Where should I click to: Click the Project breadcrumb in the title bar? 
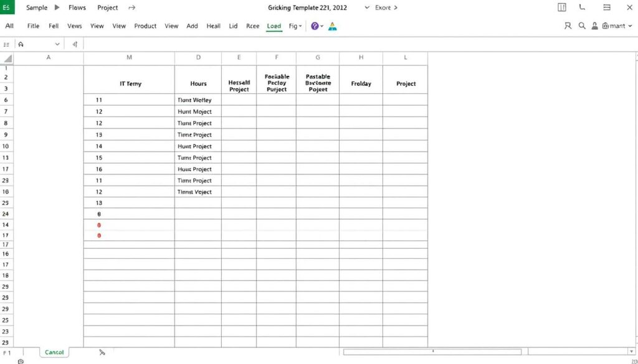[107, 7]
